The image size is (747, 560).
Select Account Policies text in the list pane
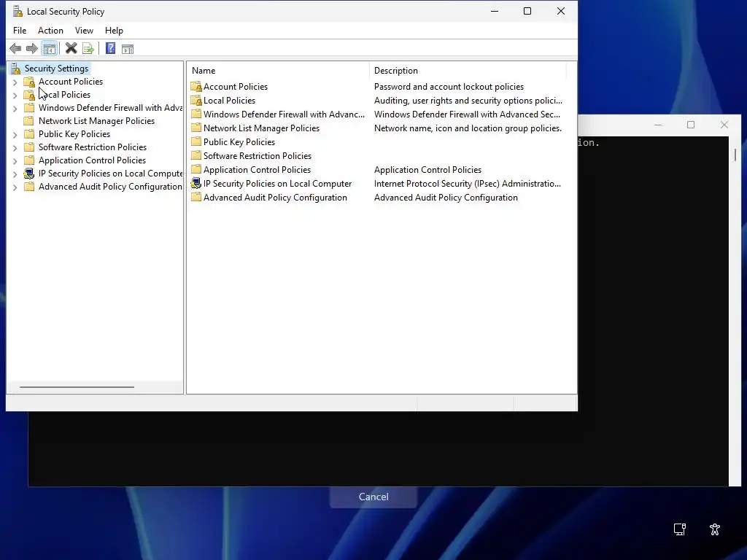click(236, 87)
